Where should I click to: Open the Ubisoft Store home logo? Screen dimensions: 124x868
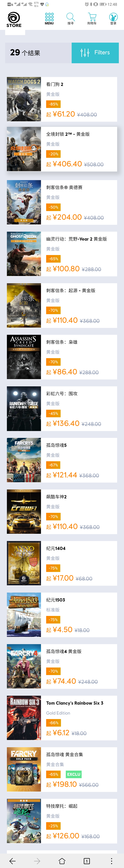[x=14, y=20]
